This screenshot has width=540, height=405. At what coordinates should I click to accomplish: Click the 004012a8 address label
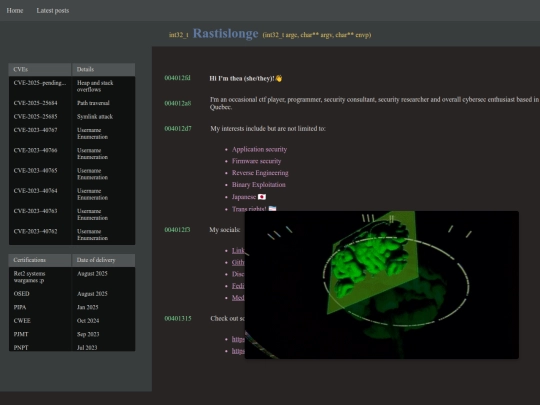click(x=178, y=103)
